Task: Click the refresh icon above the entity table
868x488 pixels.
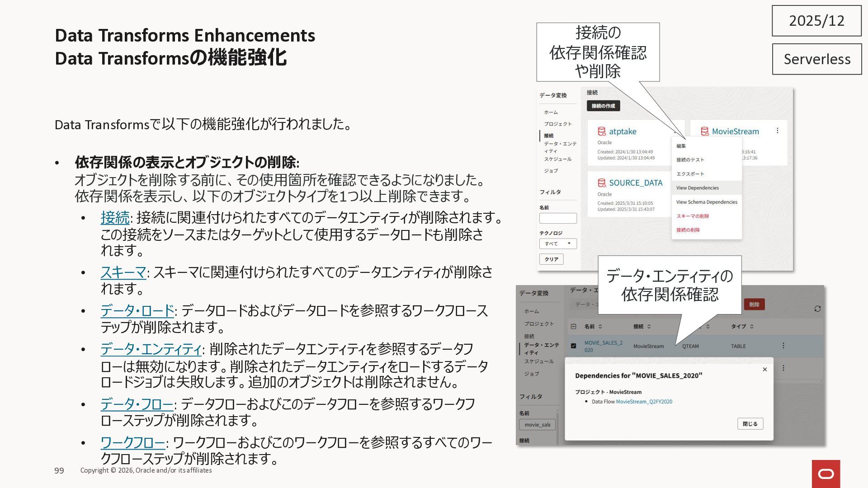Action: (817, 309)
